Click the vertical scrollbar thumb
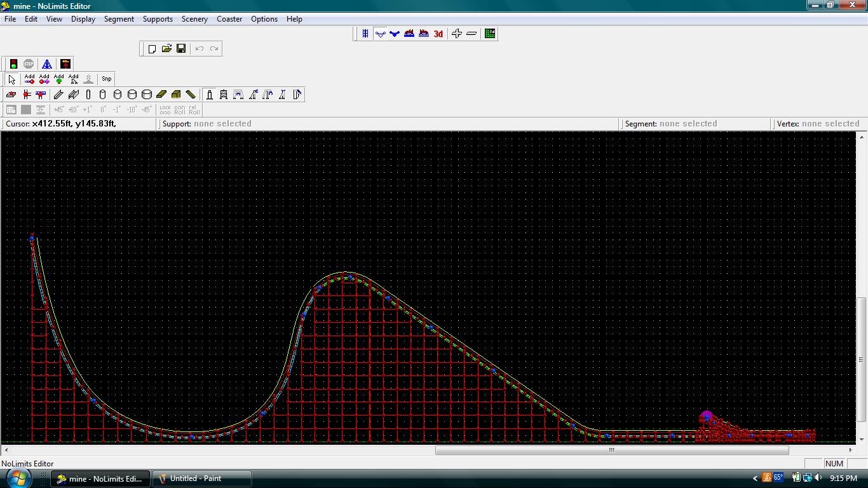Image resolution: width=868 pixels, height=488 pixels. click(862, 359)
